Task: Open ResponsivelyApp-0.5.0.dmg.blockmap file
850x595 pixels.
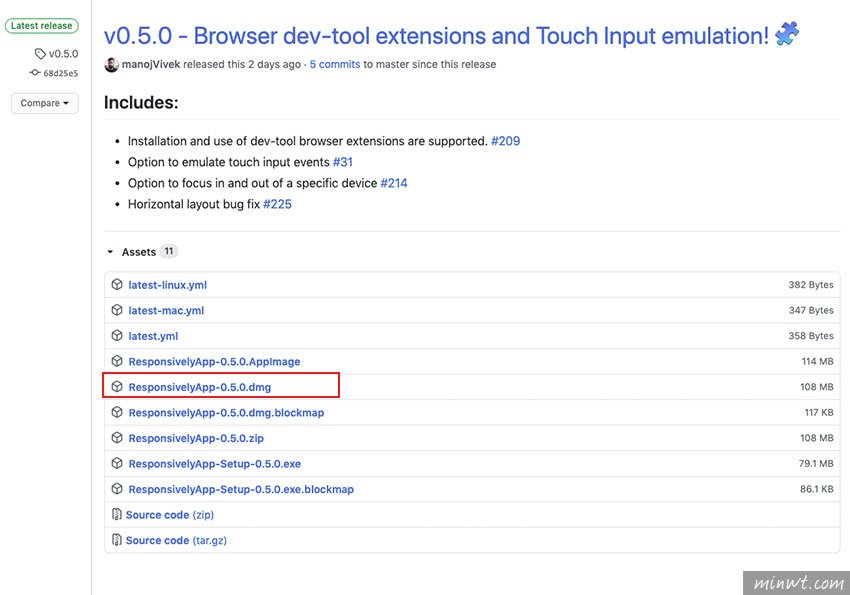Action: (226, 412)
